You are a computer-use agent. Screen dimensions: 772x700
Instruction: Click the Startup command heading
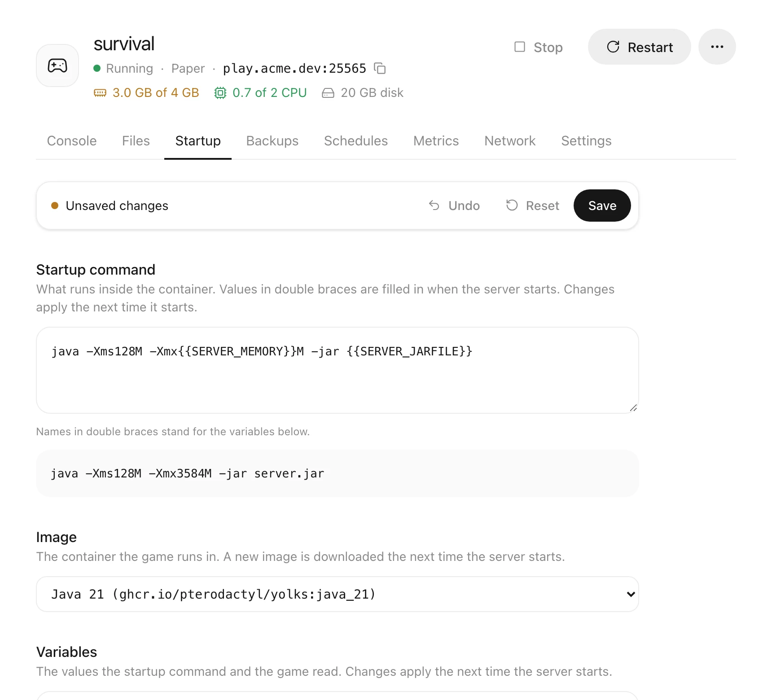(x=96, y=270)
